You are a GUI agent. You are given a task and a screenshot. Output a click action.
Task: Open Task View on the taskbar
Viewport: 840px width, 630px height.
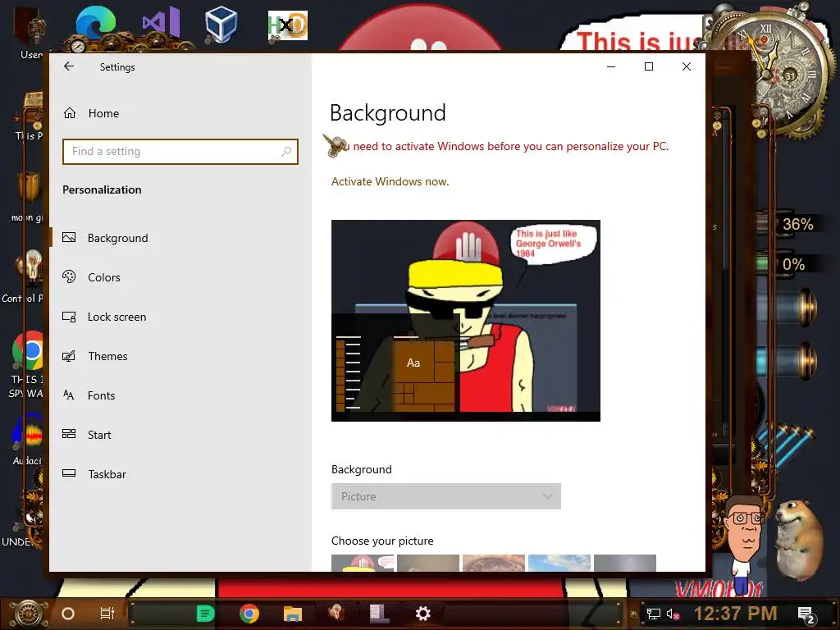click(107, 614)
